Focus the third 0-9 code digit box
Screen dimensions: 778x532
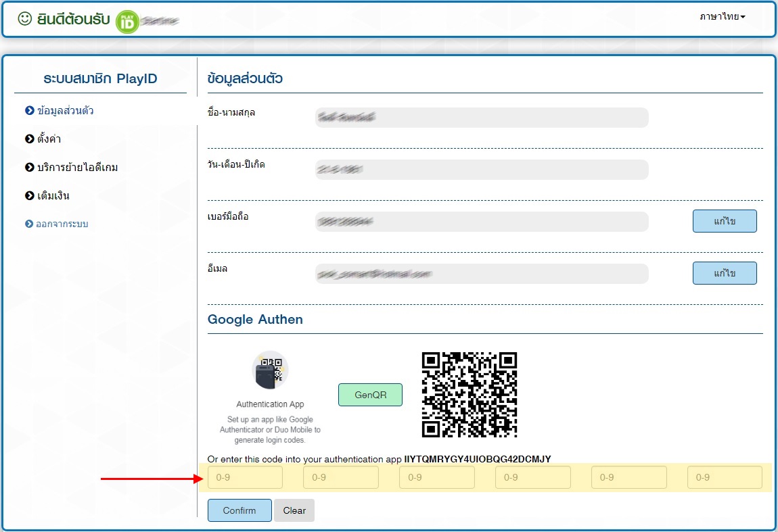[437, 477]
